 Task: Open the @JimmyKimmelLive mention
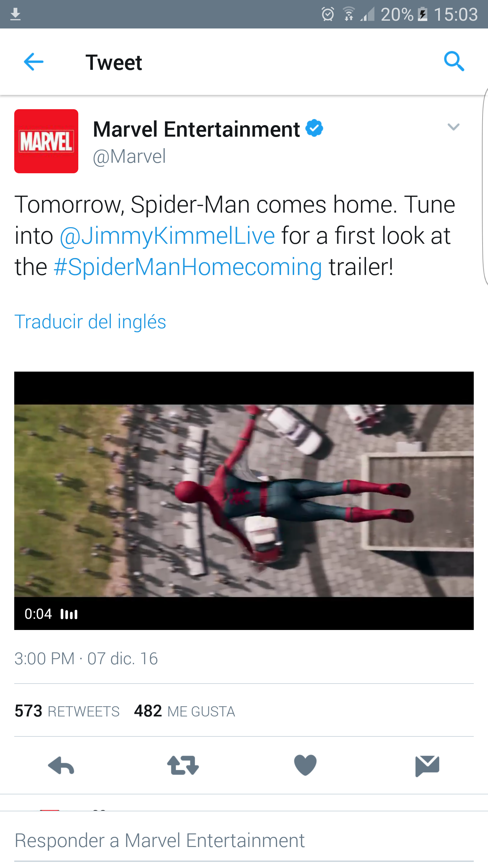point(167,236)
